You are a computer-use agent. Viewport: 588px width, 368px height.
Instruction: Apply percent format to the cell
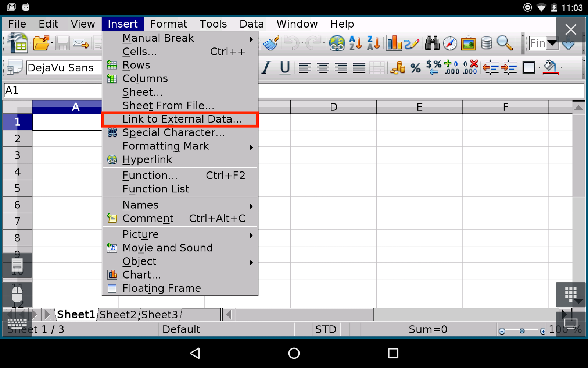click(x=416, y=68)
